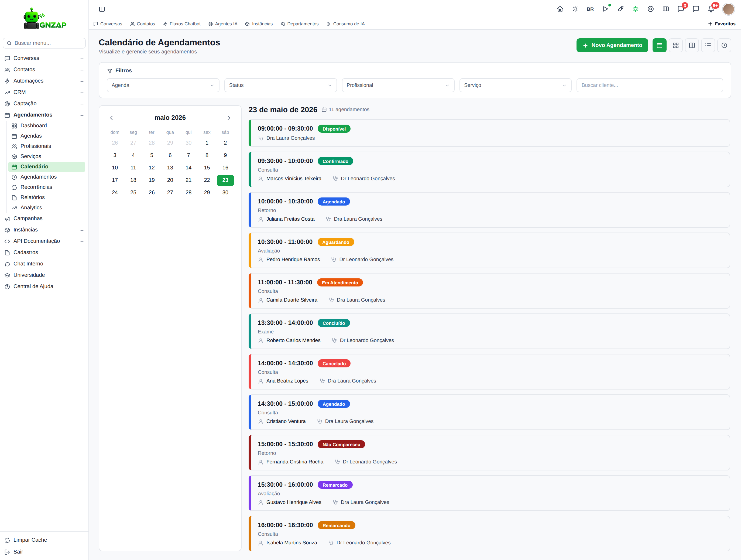Click the Remarcado purple status badge
This screenshot has width=741, height=560.
point(335,485)
